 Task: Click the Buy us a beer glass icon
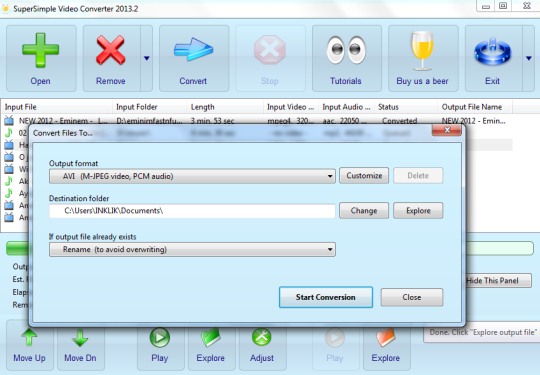click(x=422, y=51)
